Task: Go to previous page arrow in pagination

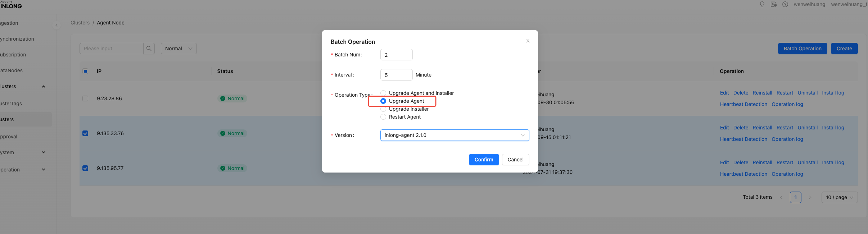Action: (781, 197)
